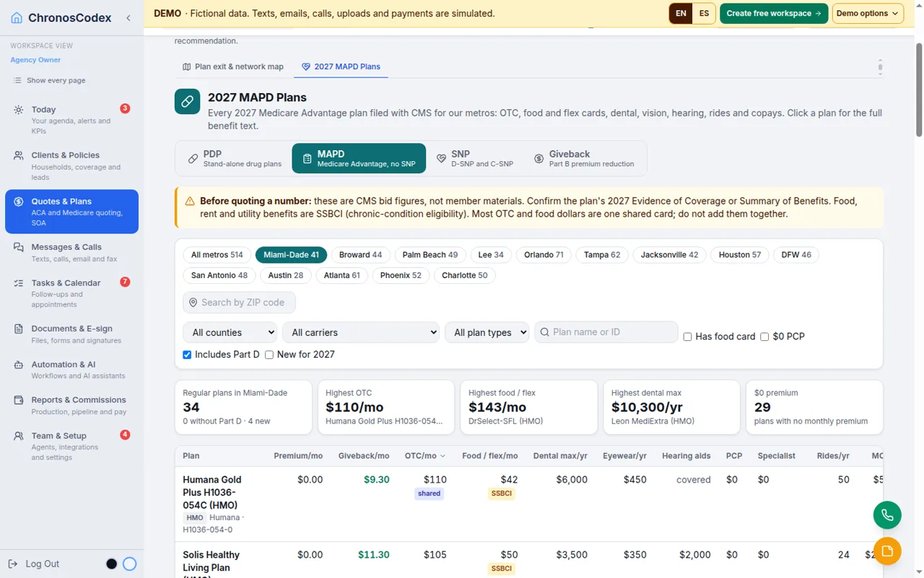Filter by Broward 44 metro chip
The width and height of the screenshot is (924, 578).
[x=360, y=255]
